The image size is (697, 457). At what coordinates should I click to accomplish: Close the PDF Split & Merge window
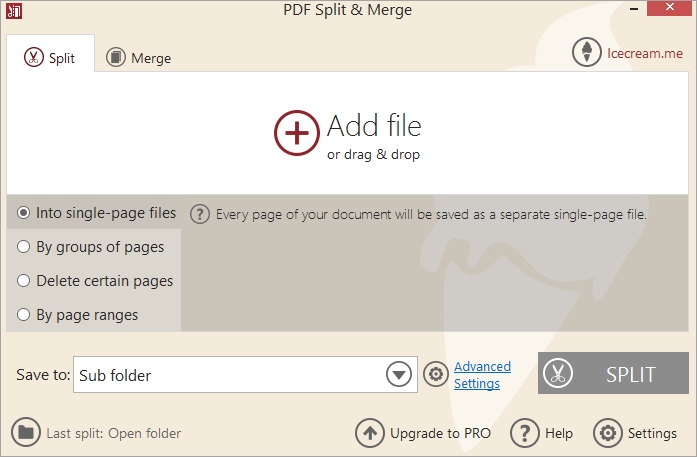(669, 8)
